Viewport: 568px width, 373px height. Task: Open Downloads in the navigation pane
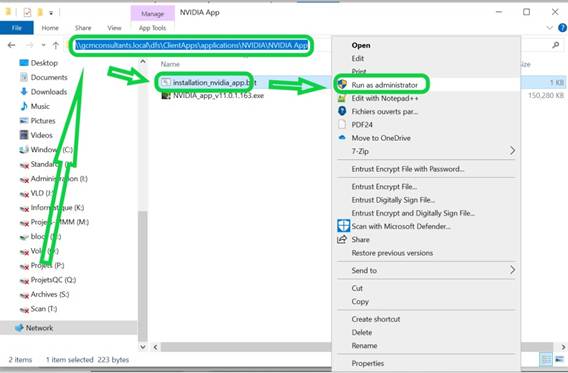(x=49, y=92)
